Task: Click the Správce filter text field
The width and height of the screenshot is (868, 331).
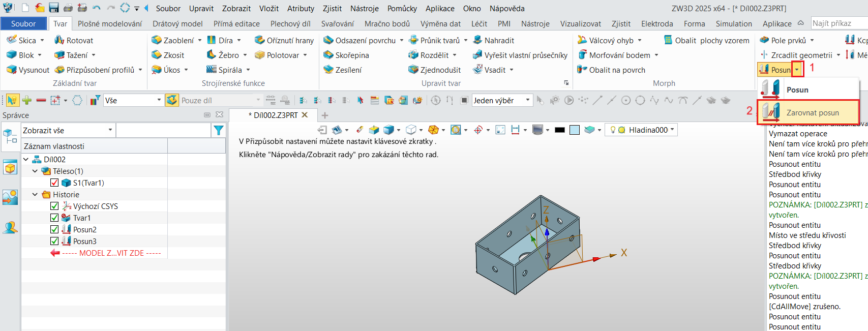Action: [164, 130]
